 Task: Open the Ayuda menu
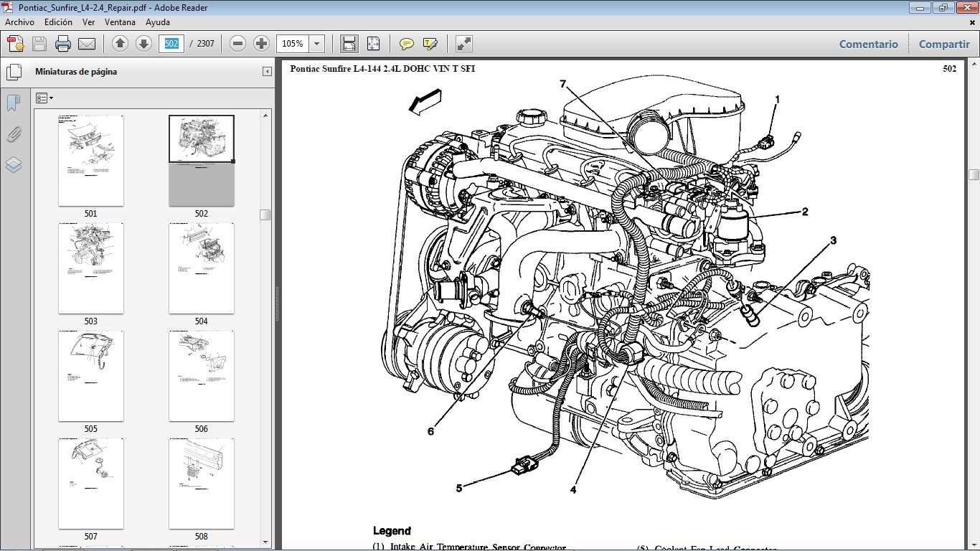pyautogui.click(x=158, y=22)
